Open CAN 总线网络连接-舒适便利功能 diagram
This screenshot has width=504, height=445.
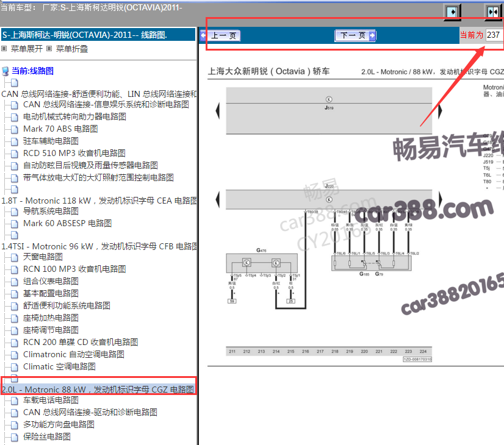(99, 94)
